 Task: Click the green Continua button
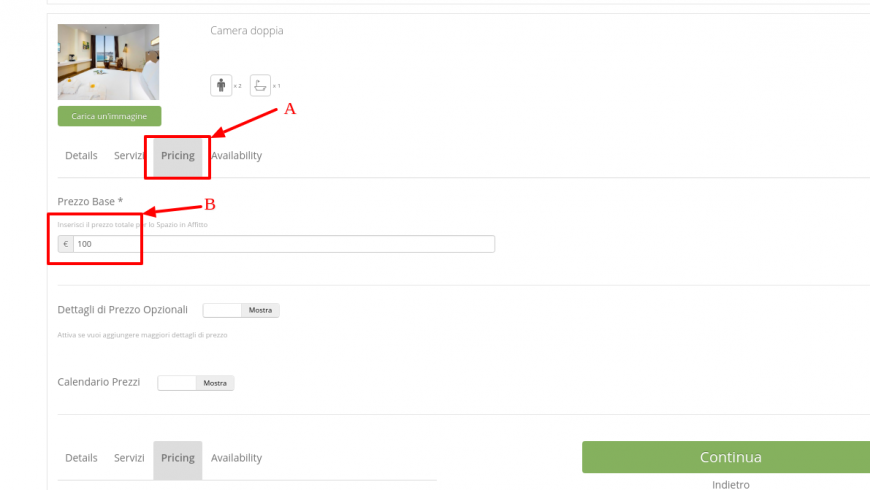pos(726,457)
